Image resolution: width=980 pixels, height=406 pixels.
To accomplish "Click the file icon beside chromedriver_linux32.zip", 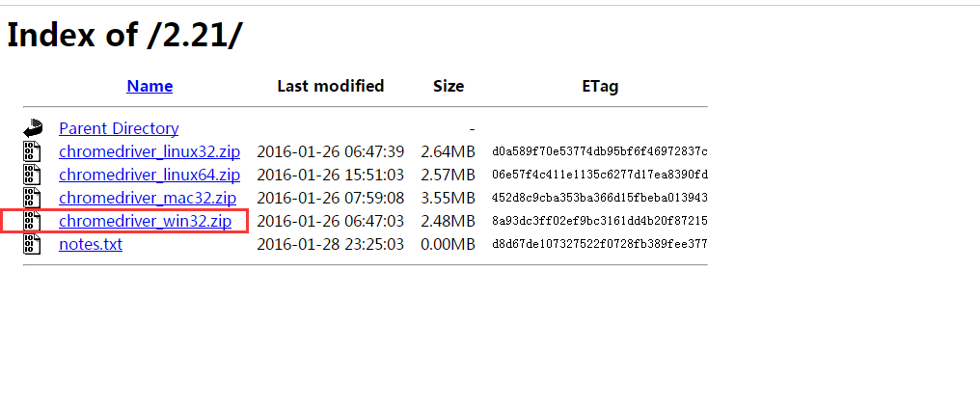I will [33, 151].
